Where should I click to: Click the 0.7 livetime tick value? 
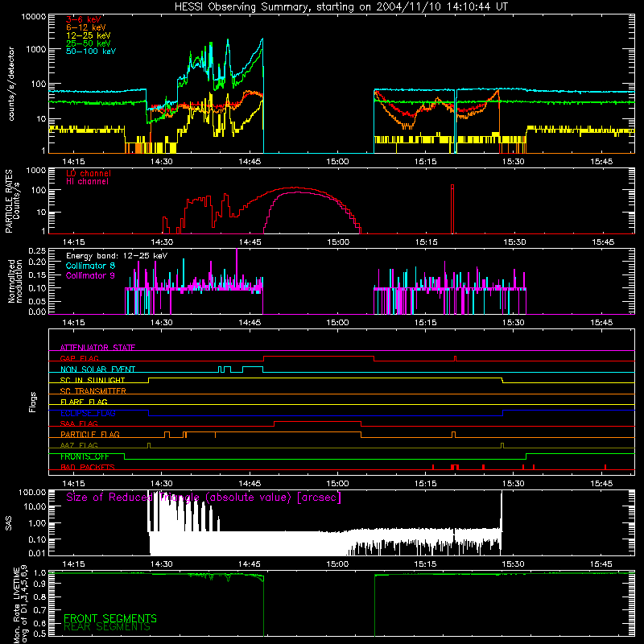click(39, 609)
